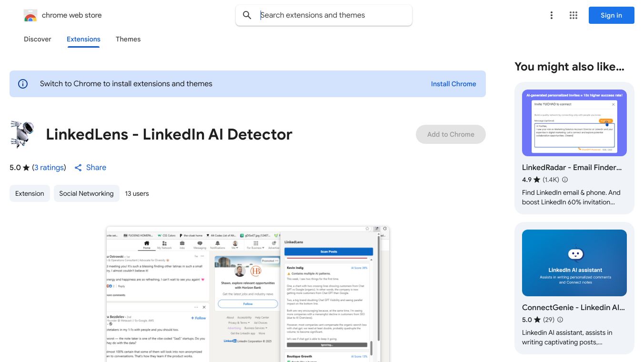Click the LinkedLens robot extension icon
The image size is (644, 362).
pyautogui.click(x=22, y=134)
